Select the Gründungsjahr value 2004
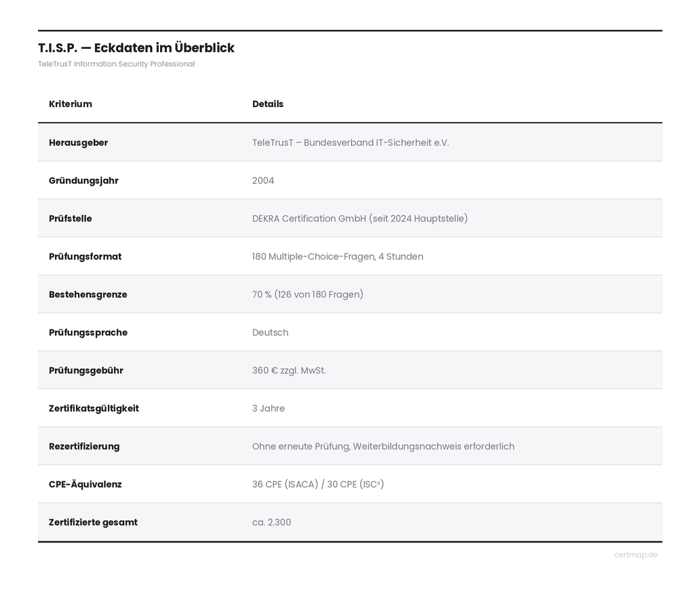Screen dimensions: 700x598 tap(263, 181)
